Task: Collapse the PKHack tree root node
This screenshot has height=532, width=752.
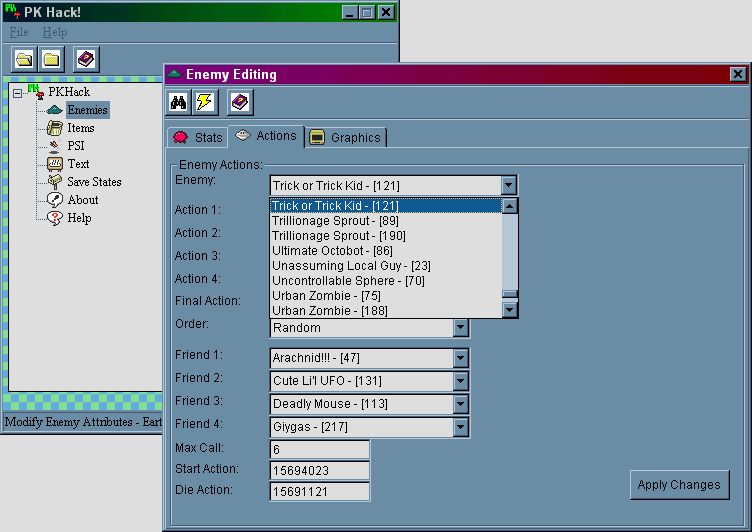Action: [x=17, y=93]
